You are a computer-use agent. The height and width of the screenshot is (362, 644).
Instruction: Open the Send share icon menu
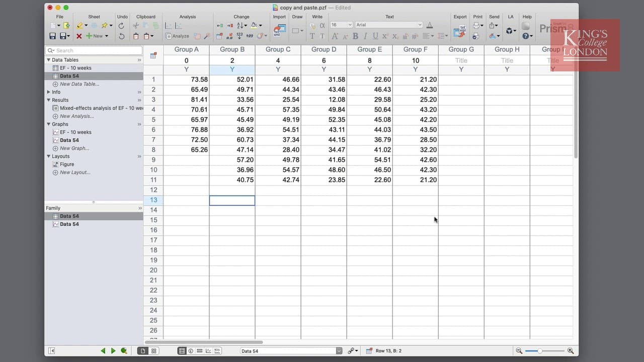click(494, 25)
